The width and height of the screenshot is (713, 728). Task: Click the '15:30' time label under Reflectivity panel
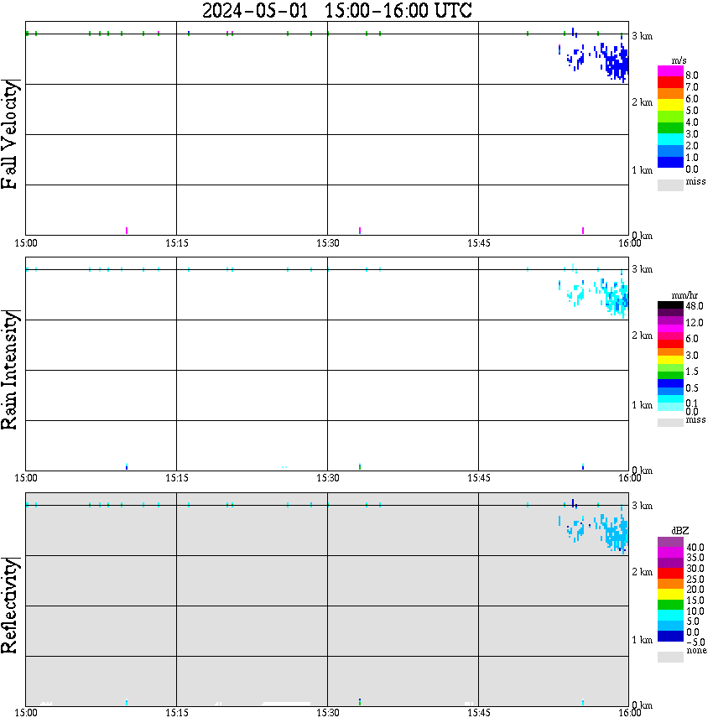[328, 713]
